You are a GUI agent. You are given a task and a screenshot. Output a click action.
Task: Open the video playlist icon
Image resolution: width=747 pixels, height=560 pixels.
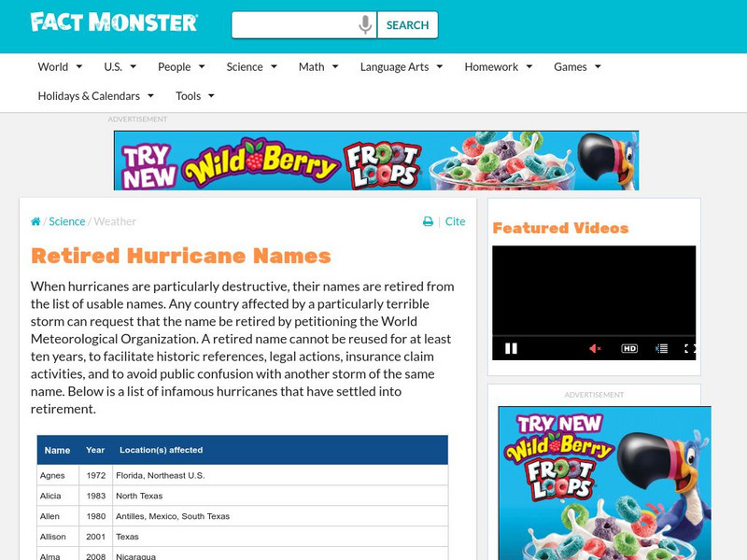click(662, 348)
